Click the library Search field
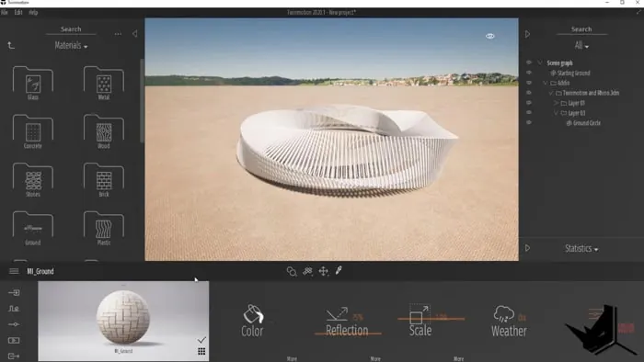 pos(71,29)
